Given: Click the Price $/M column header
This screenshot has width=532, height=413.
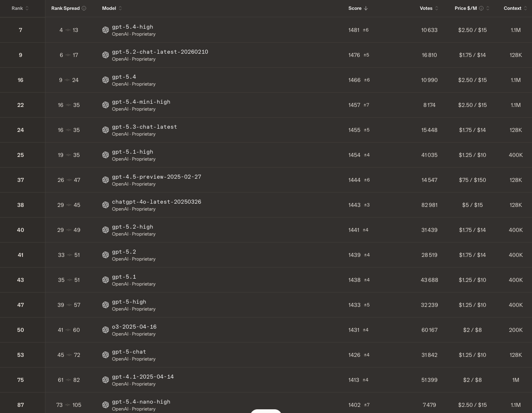Looking at the screenshot, I should point(466,8).
